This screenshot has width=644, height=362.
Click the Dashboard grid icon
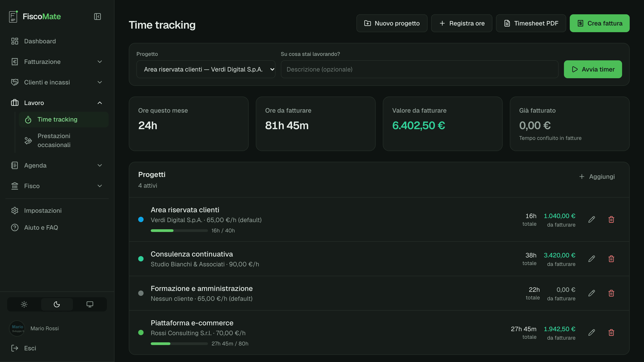pyautogui.click(x=15, y=41)
